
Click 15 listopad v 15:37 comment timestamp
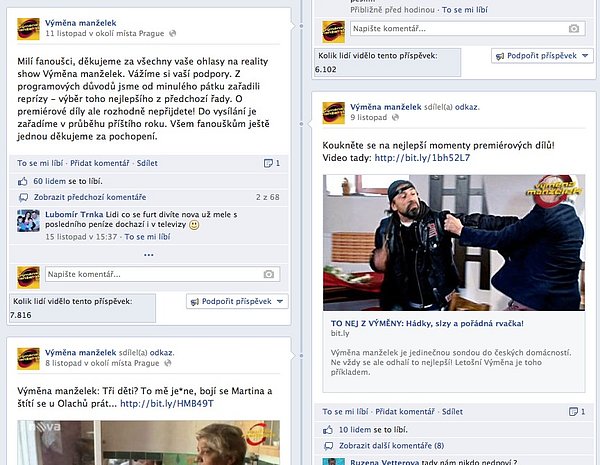pos(81,237)
